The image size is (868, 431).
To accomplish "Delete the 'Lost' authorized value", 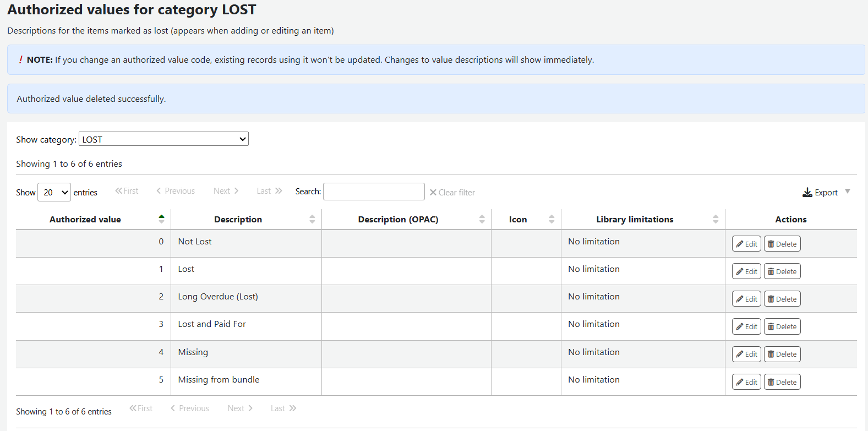I will tap(782, 271).
